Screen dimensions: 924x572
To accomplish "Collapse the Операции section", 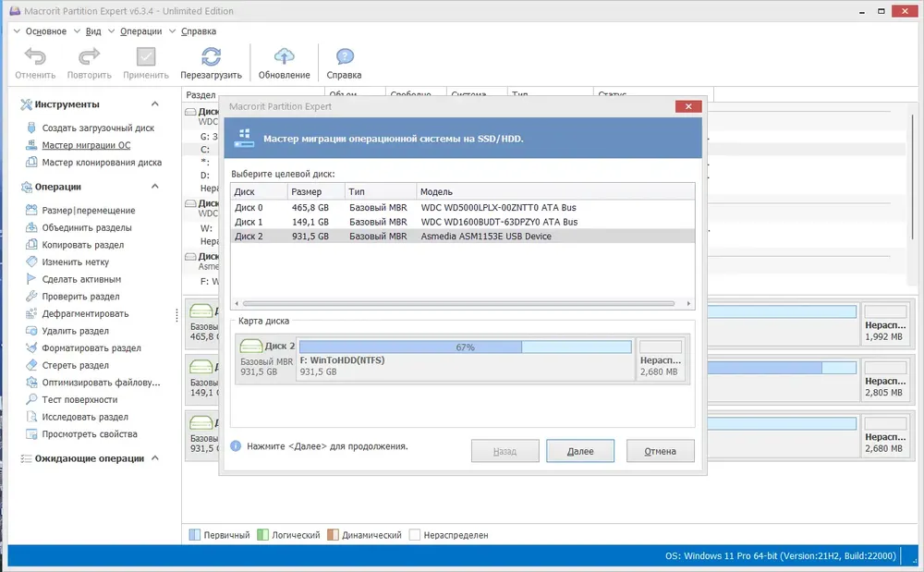I will (155, 187).
